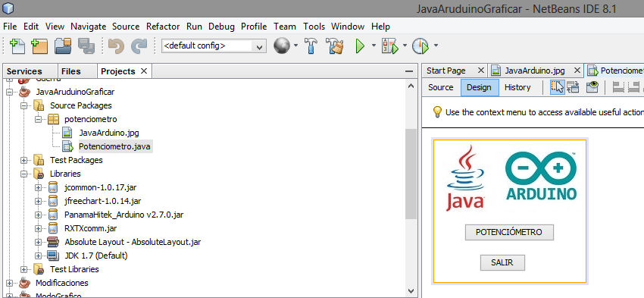This screenshot has height=298, width=644.
Task: Collapse the Source Packages node
Action: coord(24,105)
